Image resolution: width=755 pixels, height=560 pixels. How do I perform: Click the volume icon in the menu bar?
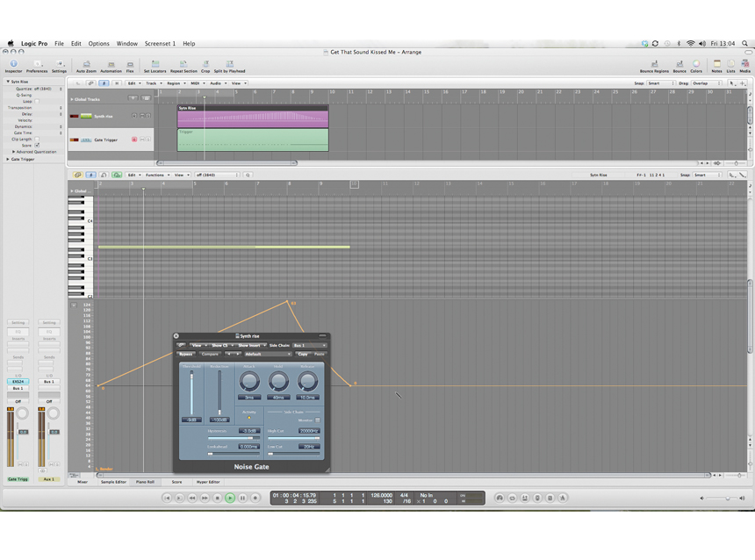[702, 43]
